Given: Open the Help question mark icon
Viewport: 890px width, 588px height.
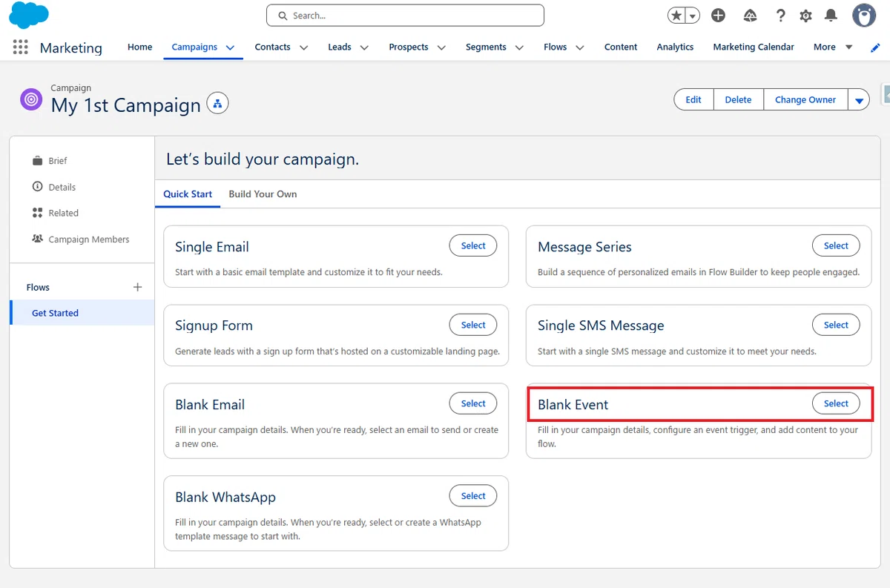Looking at the screenshot, I should coord(780,16).
